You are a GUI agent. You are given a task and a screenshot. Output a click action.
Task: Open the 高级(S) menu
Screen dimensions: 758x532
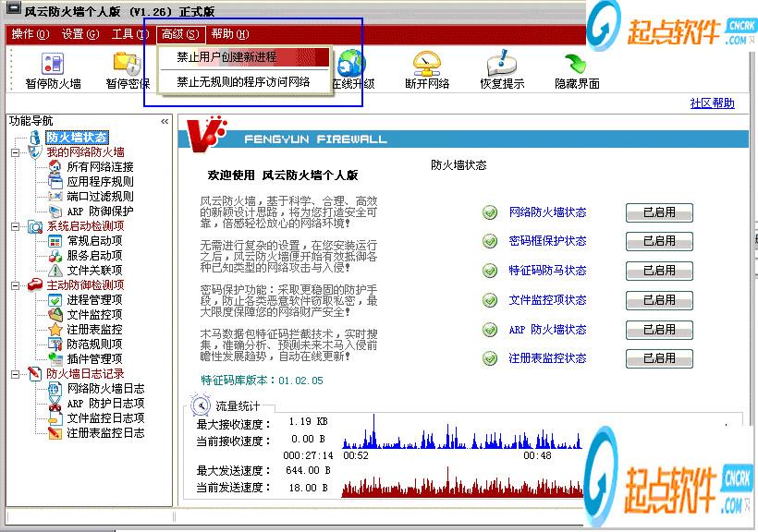[180, 34]
